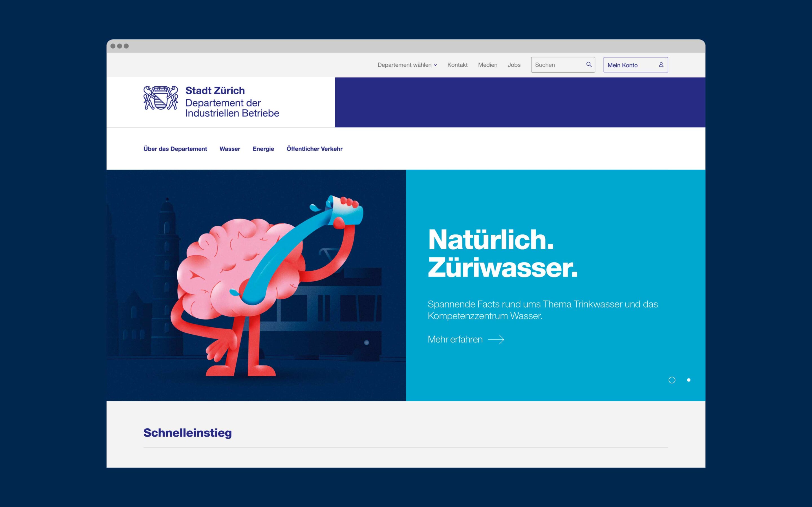Image resolution: width=812 pixels, height=507 pixels.
Task: Open Über das Departement menu
Action: coord(175,149)
